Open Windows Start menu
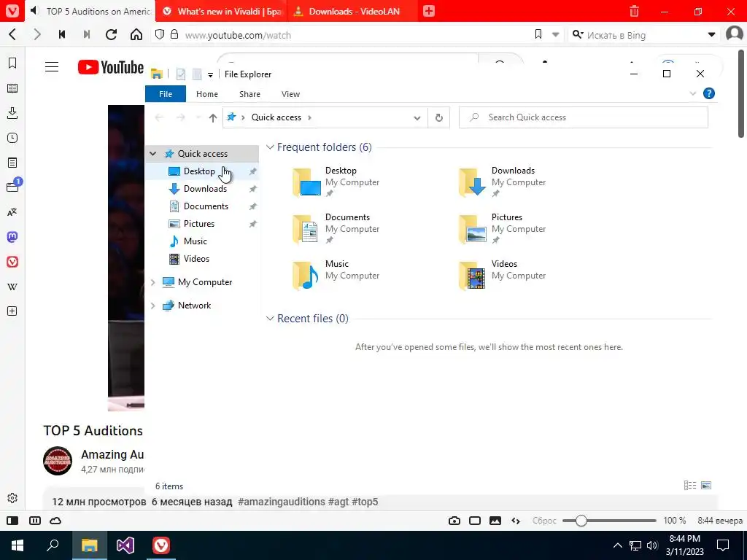The width and height of the screenshot is (747, 560). pos(18,545)
